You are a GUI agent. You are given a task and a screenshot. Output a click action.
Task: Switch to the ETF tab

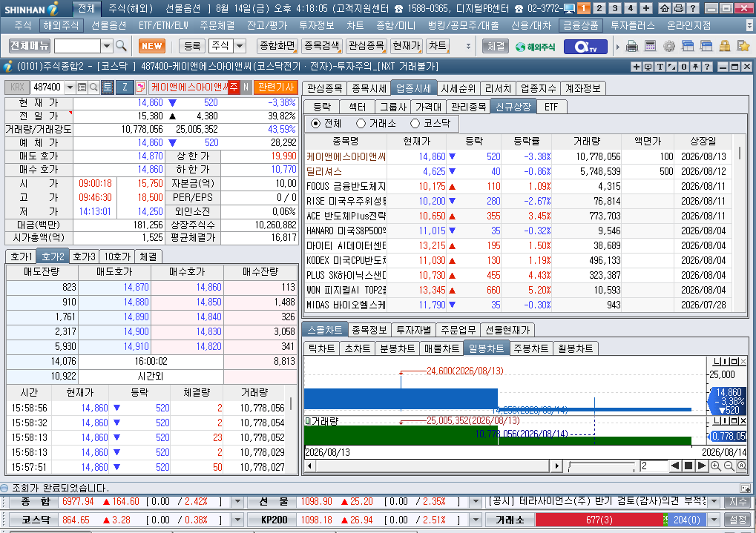pos(551,107)
